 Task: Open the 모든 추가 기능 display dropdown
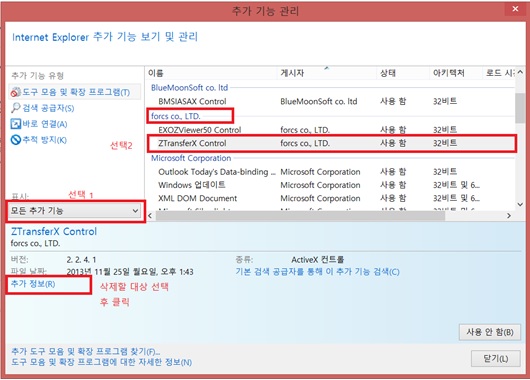click(x=75, y=211)
